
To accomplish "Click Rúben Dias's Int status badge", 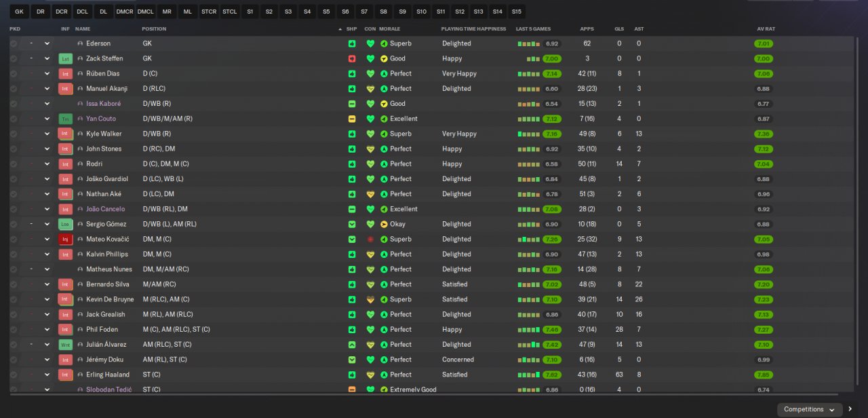I will (66, 73).
